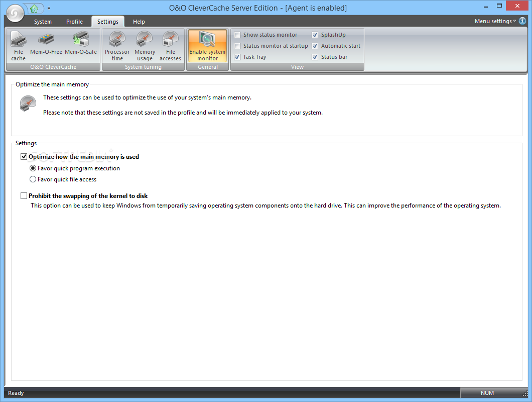Click the O&O application orb button

[x=15, y=13]
